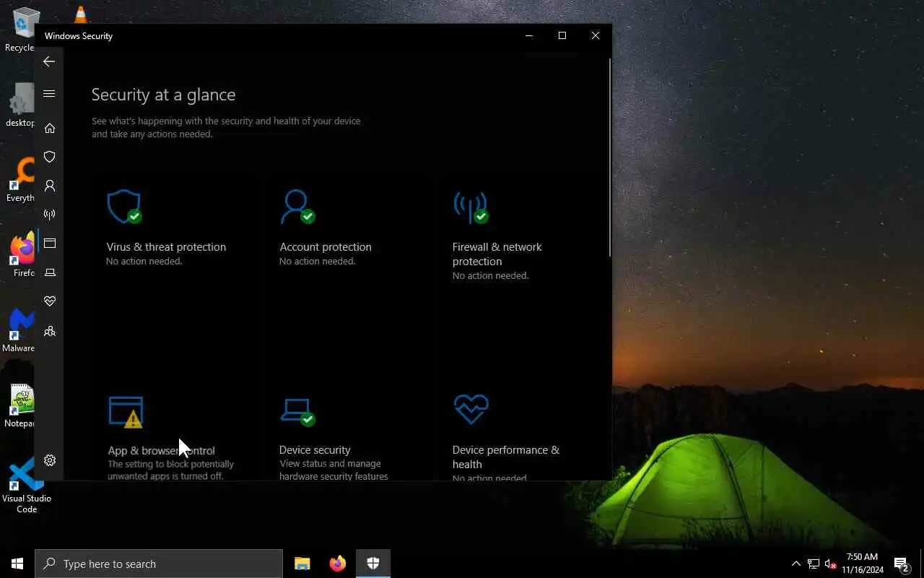Select Windows Security taskbar icon
Image resolution: width=924 pixels, height=578 pixels.
[373, 564]
